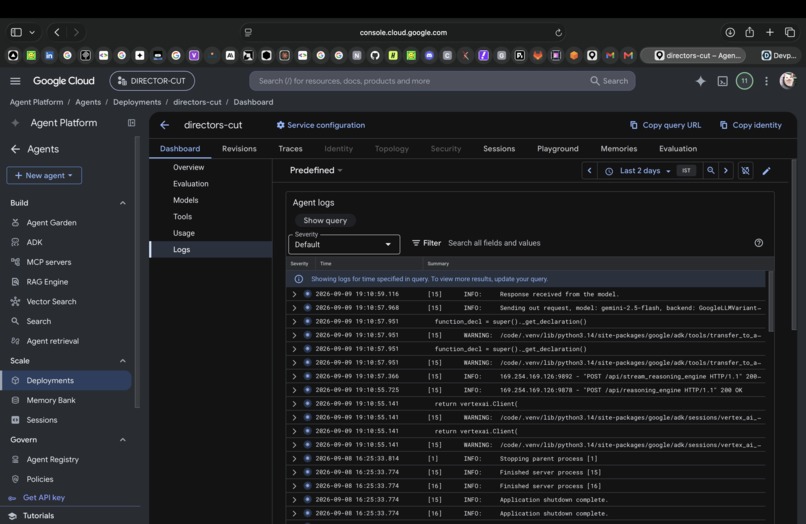
Task: Open Vector Search in sidebar
Action: 51,301
